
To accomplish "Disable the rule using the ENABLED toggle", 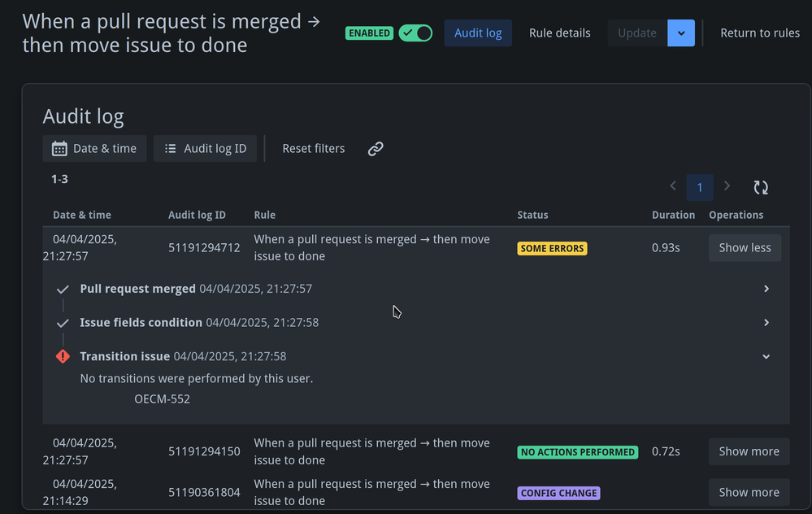I will (415, 33).
